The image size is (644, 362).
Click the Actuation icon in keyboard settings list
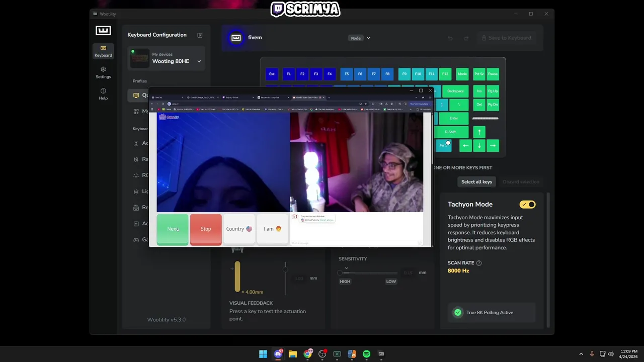coord(136,143)
